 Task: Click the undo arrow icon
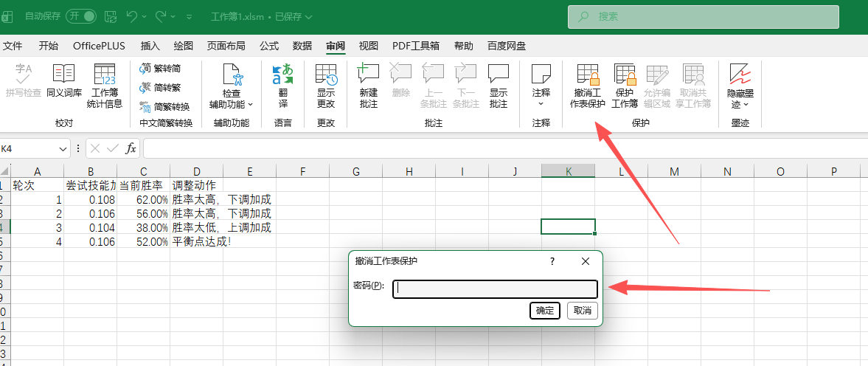tap(132, 17)
